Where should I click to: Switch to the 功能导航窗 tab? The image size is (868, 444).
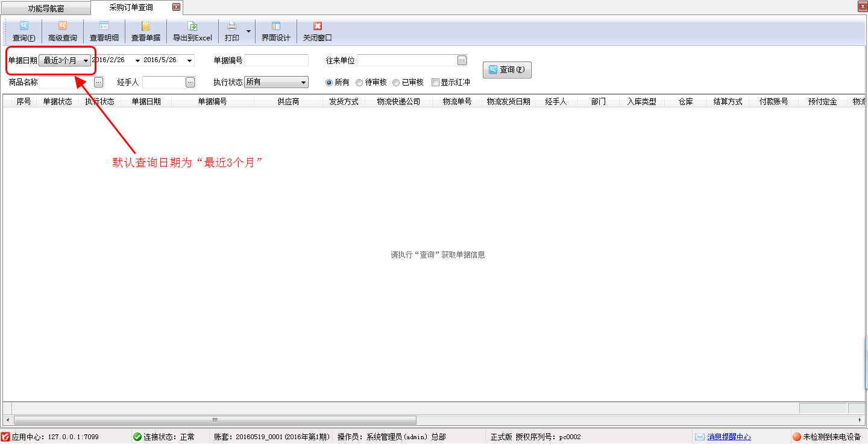point(46,8)
